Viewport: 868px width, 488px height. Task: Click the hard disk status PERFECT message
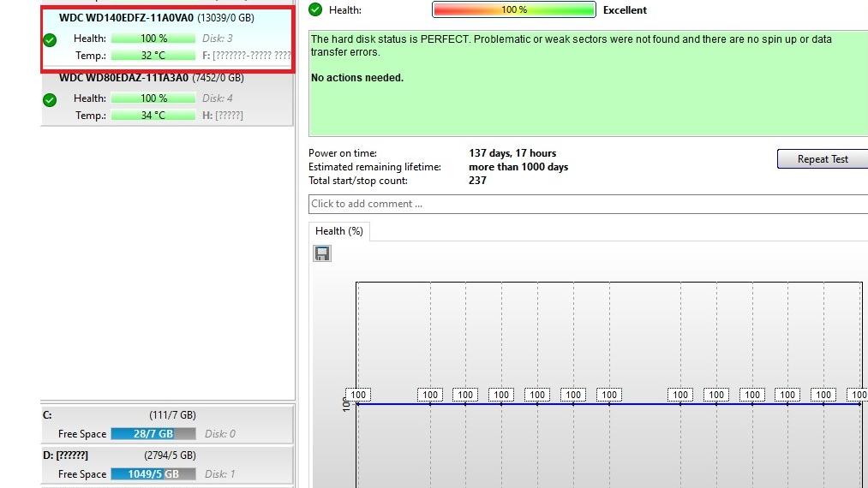pos(572,46)
